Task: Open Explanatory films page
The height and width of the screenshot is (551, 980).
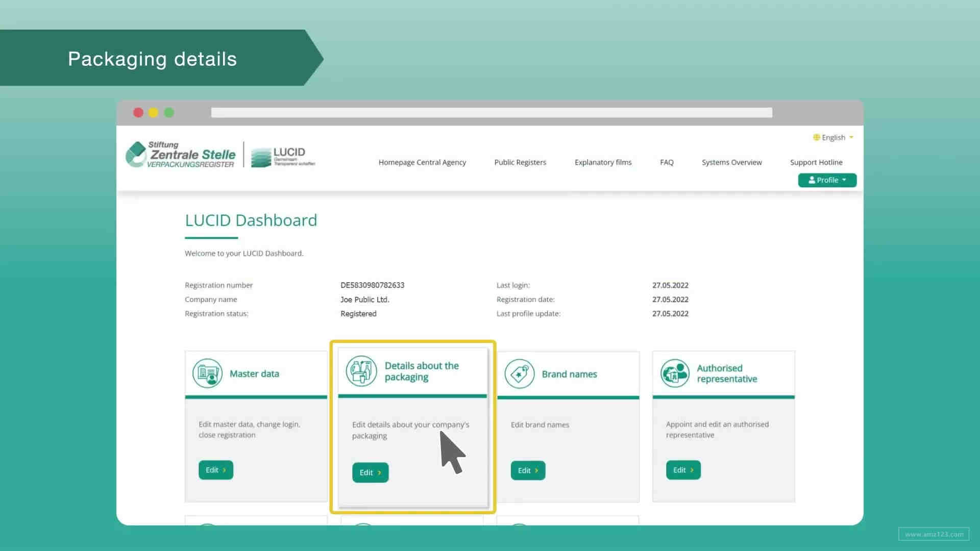Action: [603, 162]
